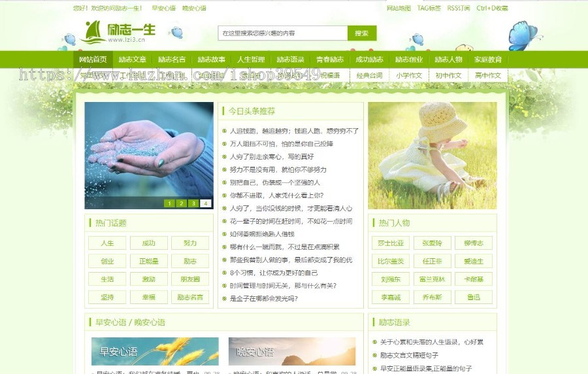Open headline 万人阻挡不可怕
This screenshot has height=374, width=588.
(x=281, y=144)
